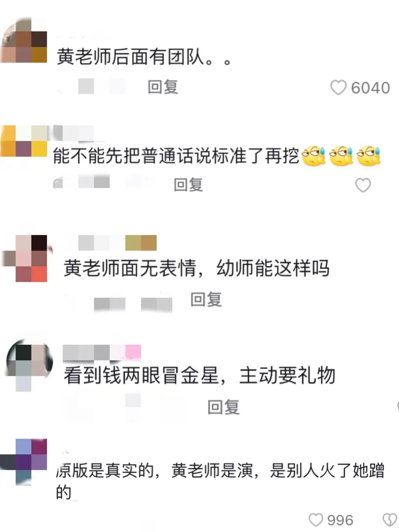Open username above '看到钱两眼冒金星' comment
The width and height of the screenshot is (399, 532).
tap(102, 352)
